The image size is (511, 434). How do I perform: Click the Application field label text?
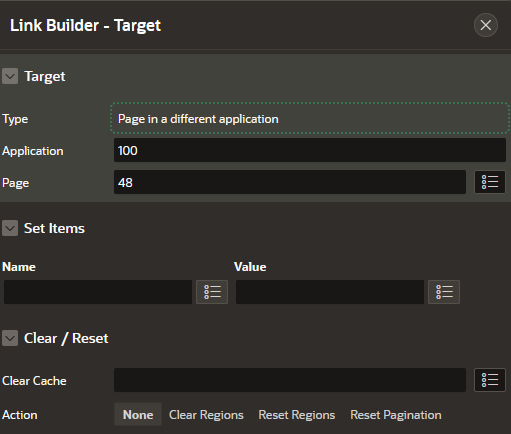pyautogui.click(x=33, y=151)
